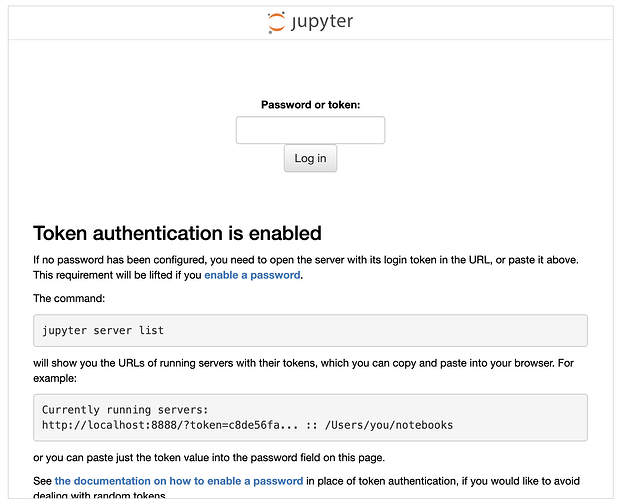This screenshot has height=499, width=617.
Task: Click the 'dealing with random tokens' text line
Action: 99,495
